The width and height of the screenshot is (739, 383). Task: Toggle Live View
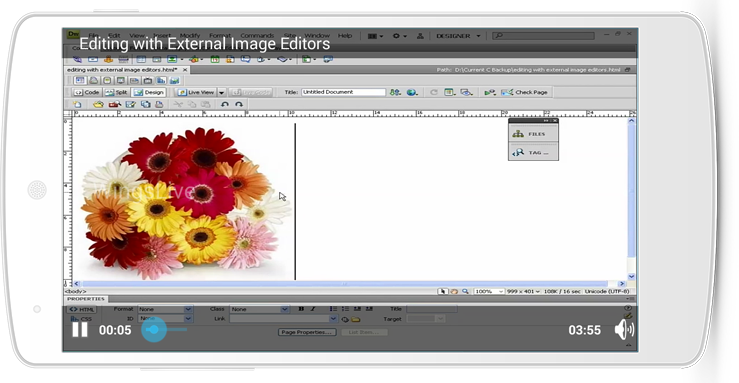tap(196, 92)
